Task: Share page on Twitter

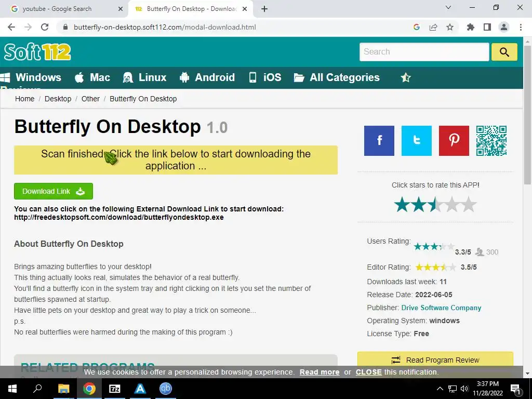Action: [x=416, y=140]
